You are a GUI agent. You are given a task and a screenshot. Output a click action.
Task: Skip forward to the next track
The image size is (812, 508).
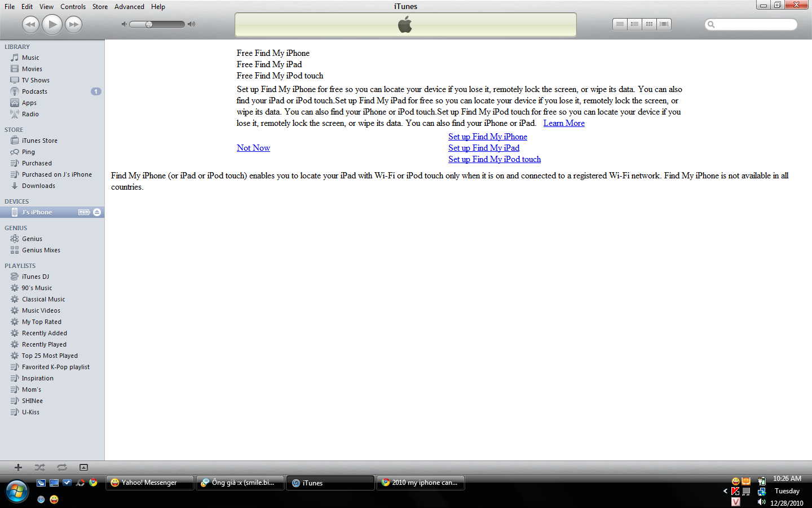[73, 24]
